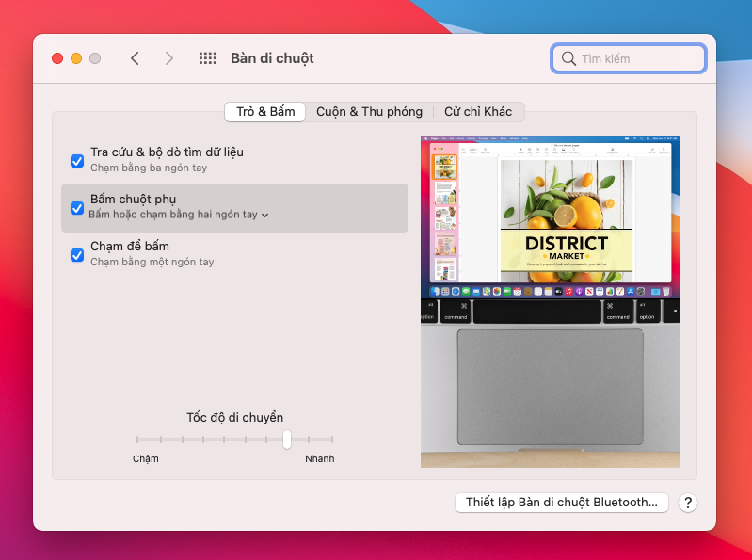Expand the Bấm hoặc chạm bằng hai ngón tay dropdown
The height and width of the screenshot is (560, 752).
tap(179, 215)
